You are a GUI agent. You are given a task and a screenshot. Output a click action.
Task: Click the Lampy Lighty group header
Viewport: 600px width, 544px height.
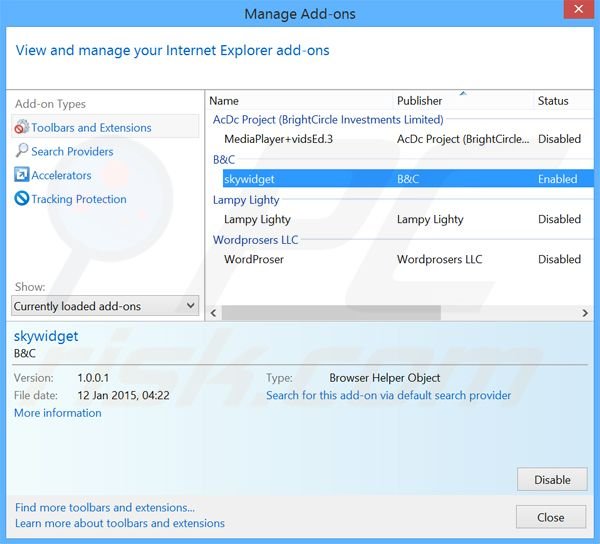coord(246,200)
